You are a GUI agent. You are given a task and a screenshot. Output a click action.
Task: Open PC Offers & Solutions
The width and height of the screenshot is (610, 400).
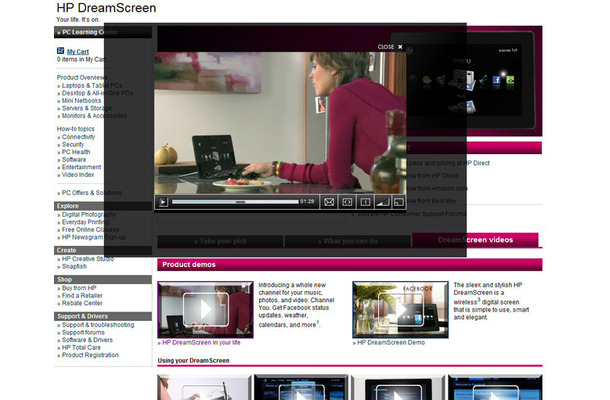(x=92, y=193)
